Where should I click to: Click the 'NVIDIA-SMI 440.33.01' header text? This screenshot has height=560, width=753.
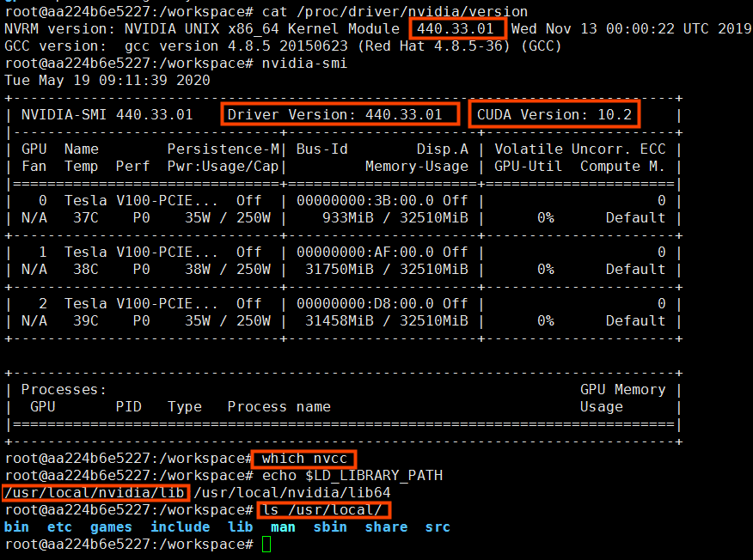click(107, 115)
